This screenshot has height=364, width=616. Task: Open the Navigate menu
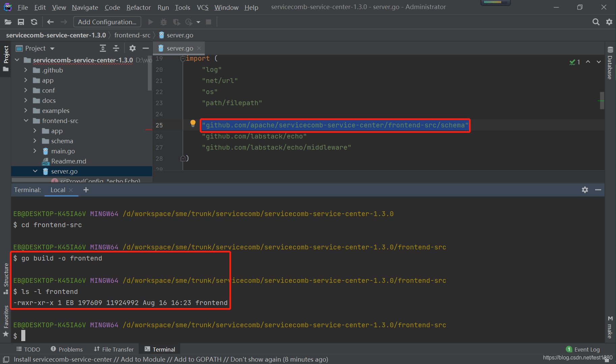pos(85,7)
